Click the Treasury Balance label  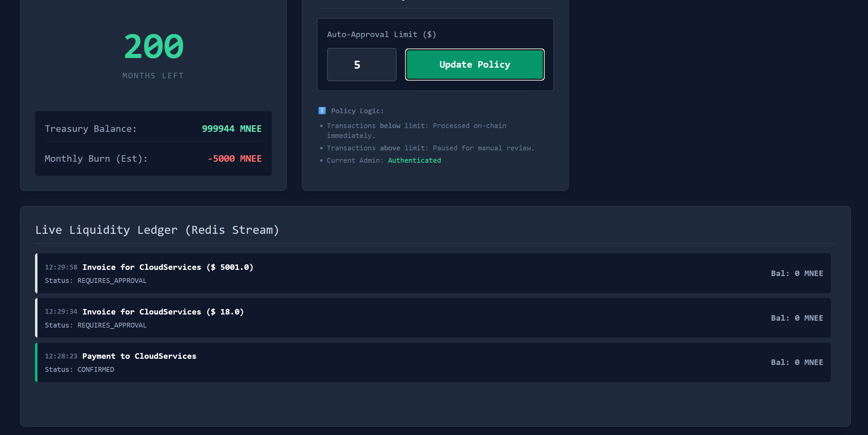(x=91, y=129)
